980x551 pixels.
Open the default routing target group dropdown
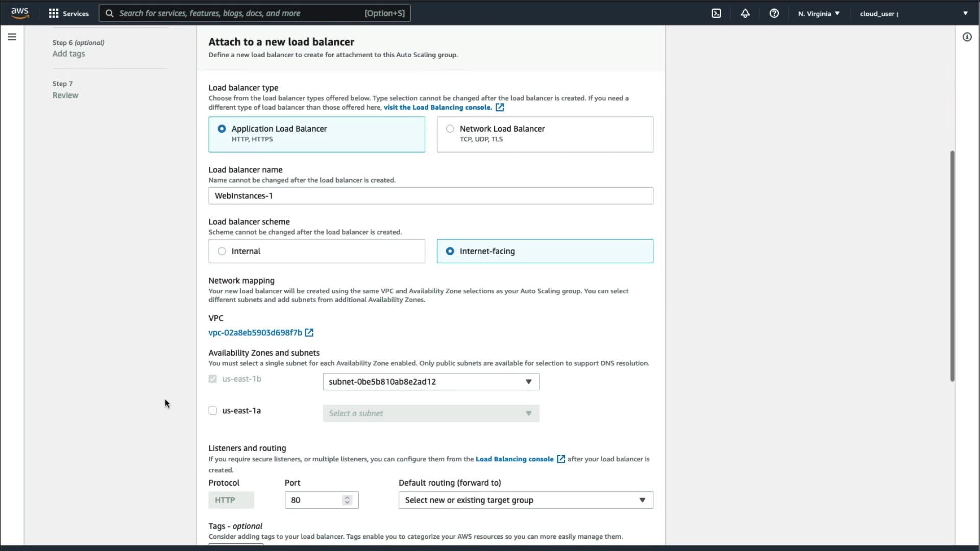click(x=525, y=500)
